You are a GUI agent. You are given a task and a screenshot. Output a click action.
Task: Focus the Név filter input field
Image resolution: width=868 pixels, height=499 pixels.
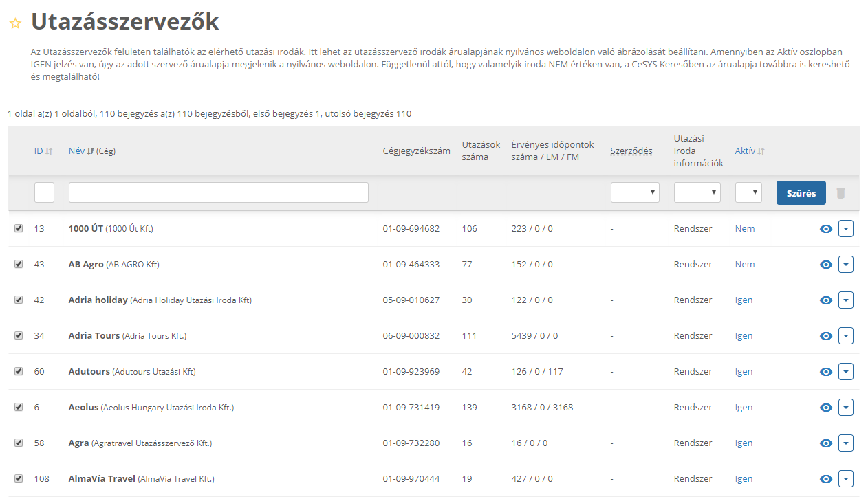pyautogui.click(x=219, y=192)
